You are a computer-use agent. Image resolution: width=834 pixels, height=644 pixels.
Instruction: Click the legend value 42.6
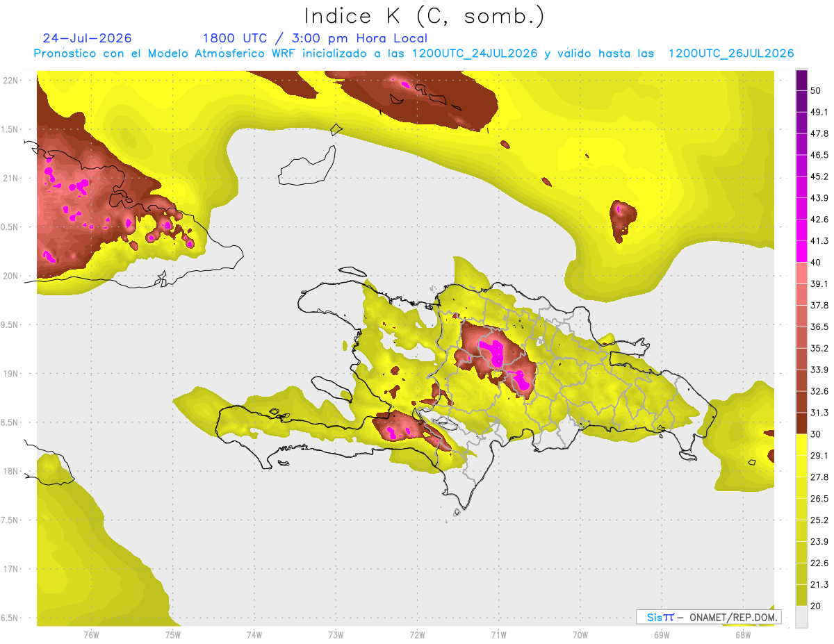819,220
